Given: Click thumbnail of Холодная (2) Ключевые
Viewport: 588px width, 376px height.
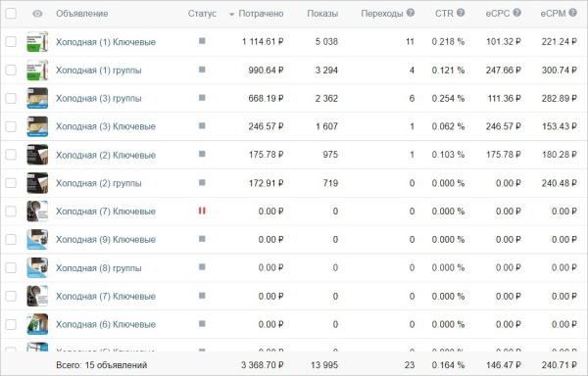Looking at the screenshot, I should click(x=37, y=155).
